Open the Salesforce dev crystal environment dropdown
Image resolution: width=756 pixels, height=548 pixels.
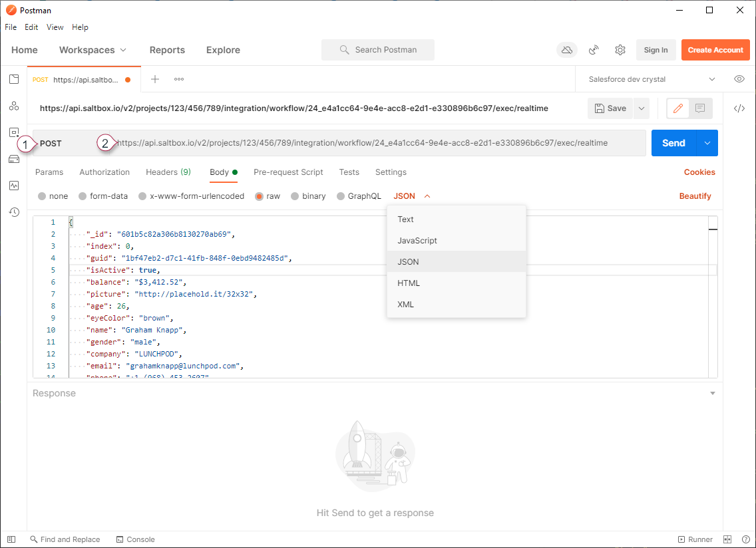[652, 79]
